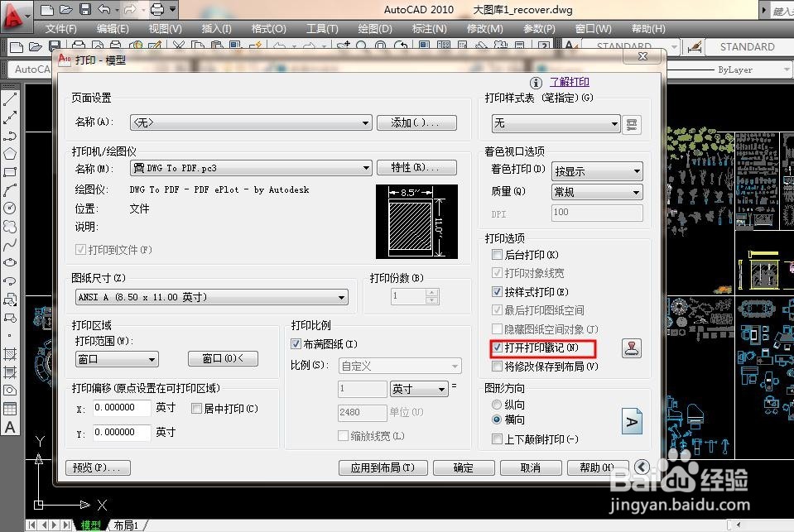Click the 取消 button
The height and width of the screenshot is (532, 794).
point(531,467)
